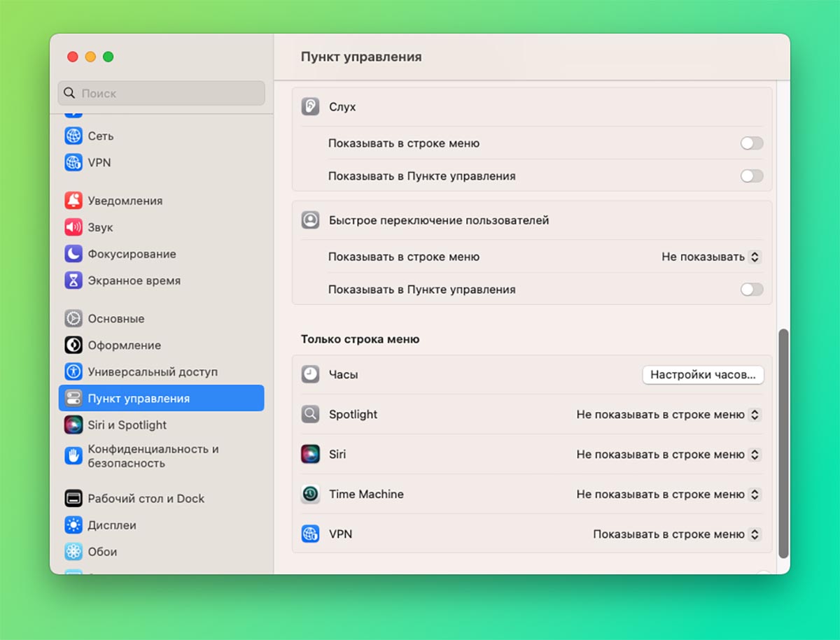This screenshot has width=840, height=640.
Task: Click the Focus (Фокусирование) moon icon
Action: click(x=73, y=254)
